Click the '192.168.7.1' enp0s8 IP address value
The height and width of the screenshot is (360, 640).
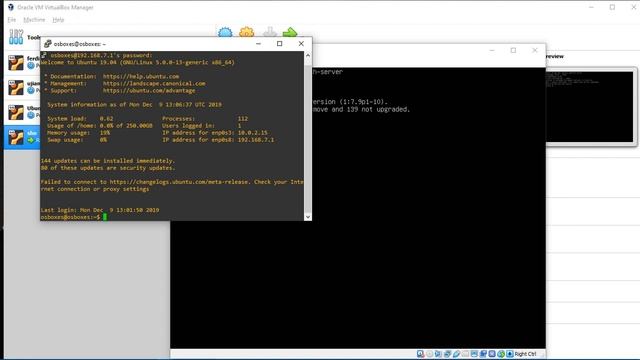256,140
